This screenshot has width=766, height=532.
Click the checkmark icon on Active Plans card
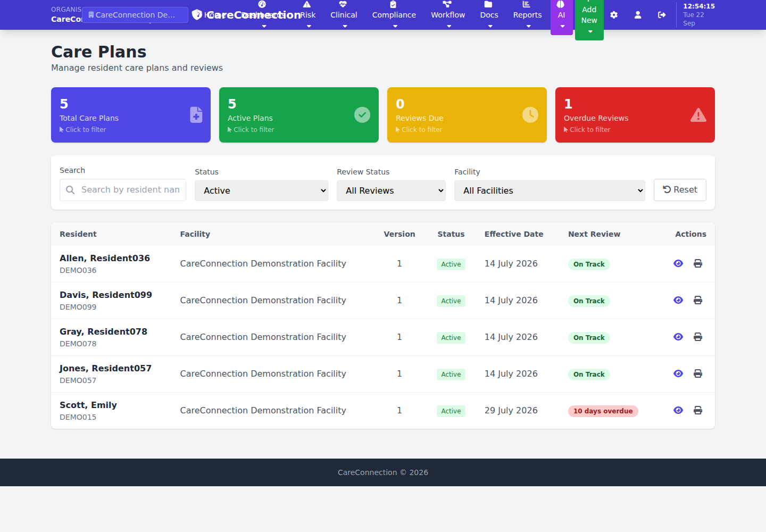click(x=362, y=115)
